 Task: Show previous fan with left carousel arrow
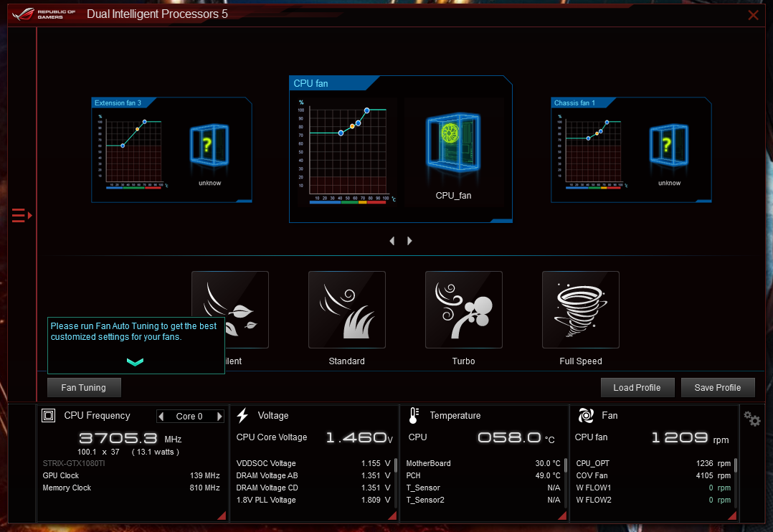[x=392, y=241]
